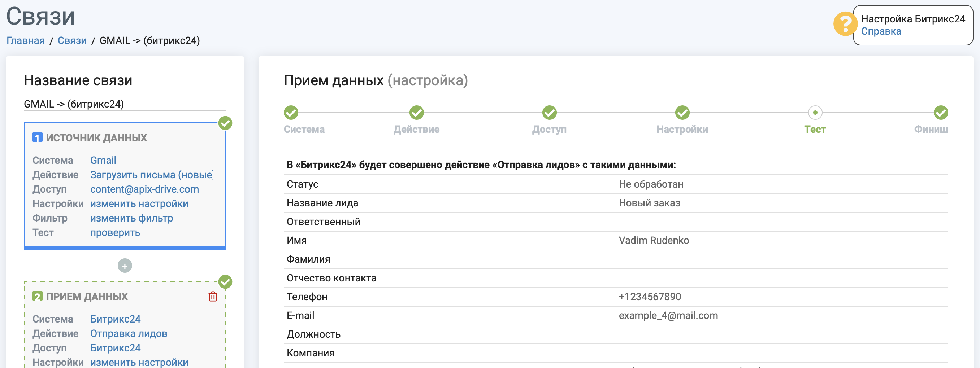Open the Действие step label
Screen dimensions: 980x368
pos(417,129)
